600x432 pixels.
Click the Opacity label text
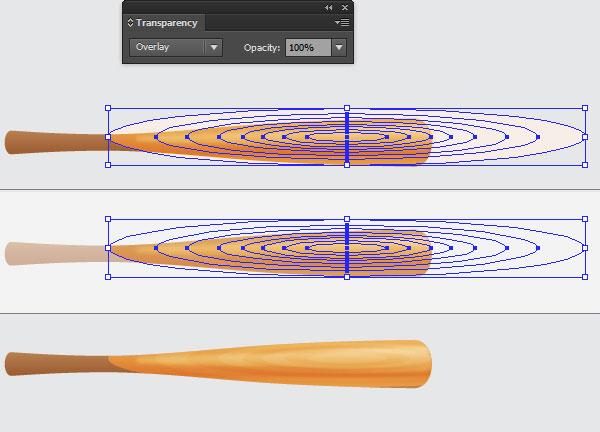262,48
